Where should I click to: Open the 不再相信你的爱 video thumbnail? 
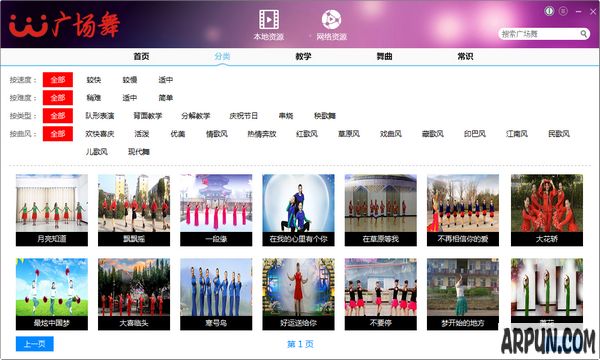point(463,210)
